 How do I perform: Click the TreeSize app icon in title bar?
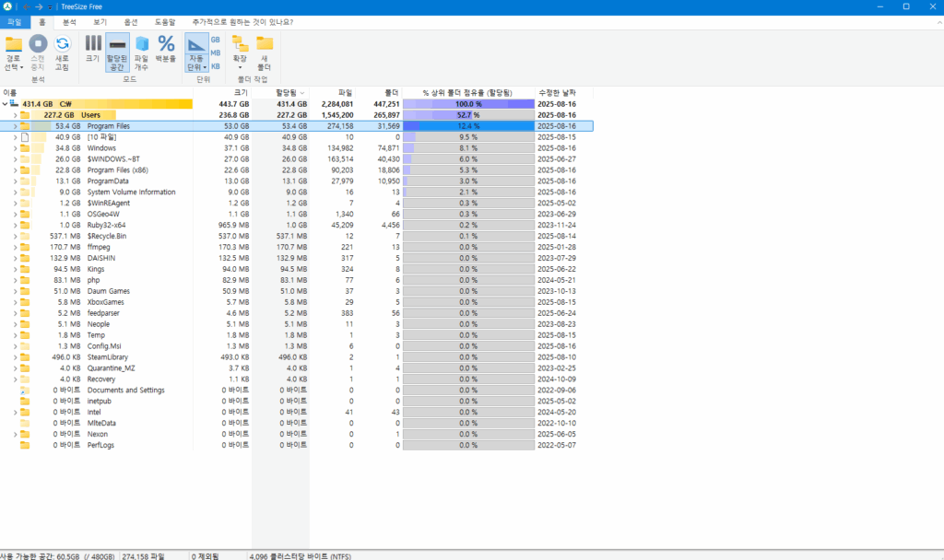[7, 6]
